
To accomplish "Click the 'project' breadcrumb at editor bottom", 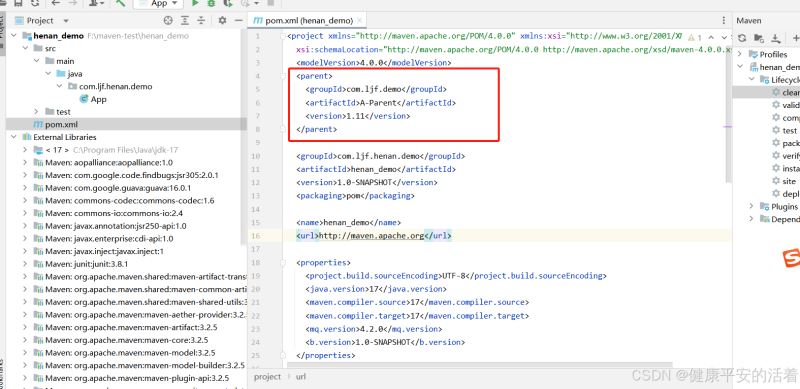I will [267, 377].
